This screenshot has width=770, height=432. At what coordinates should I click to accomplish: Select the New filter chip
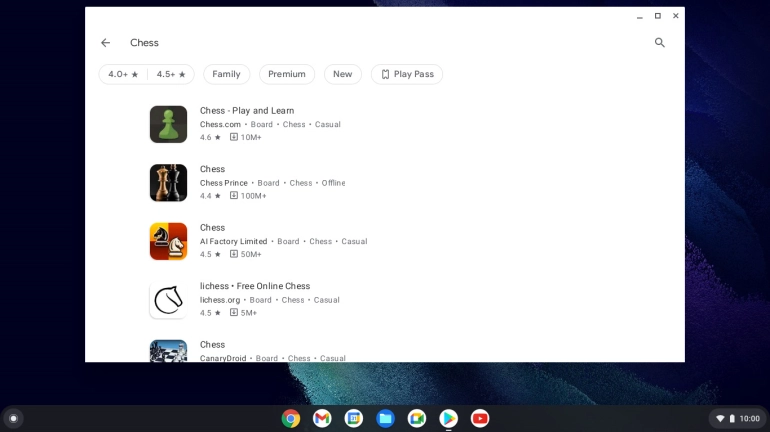click(x=342, y=74)
